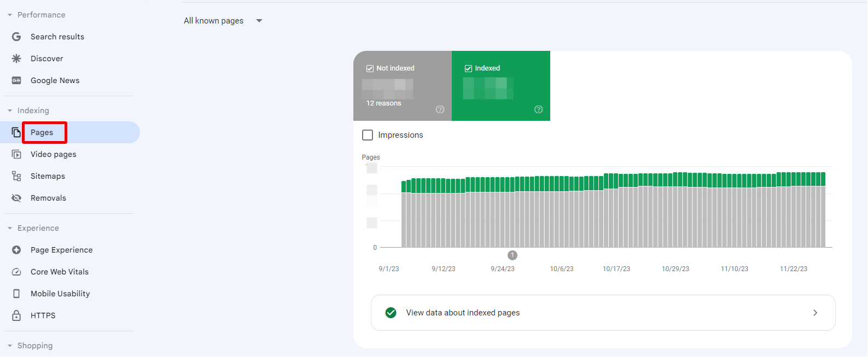Click the Google G Search results icon
Viewport: 868px width, 357px height.
tap(16, 37)
